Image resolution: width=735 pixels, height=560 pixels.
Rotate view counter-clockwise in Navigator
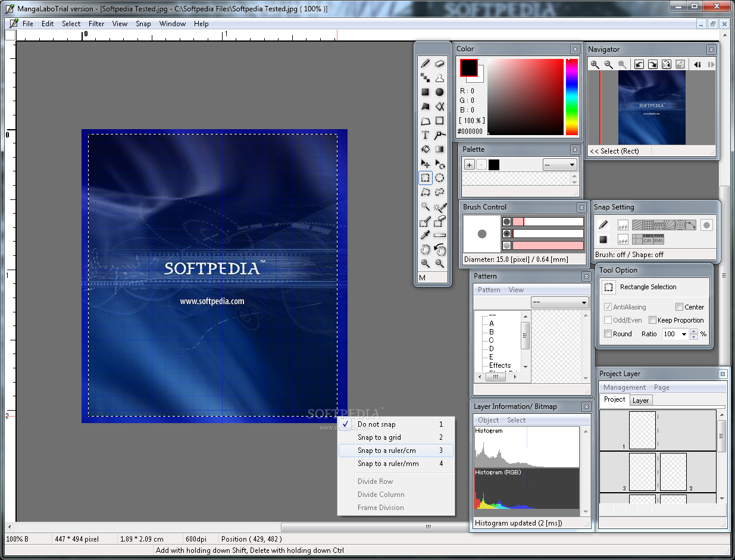(639, 65)
